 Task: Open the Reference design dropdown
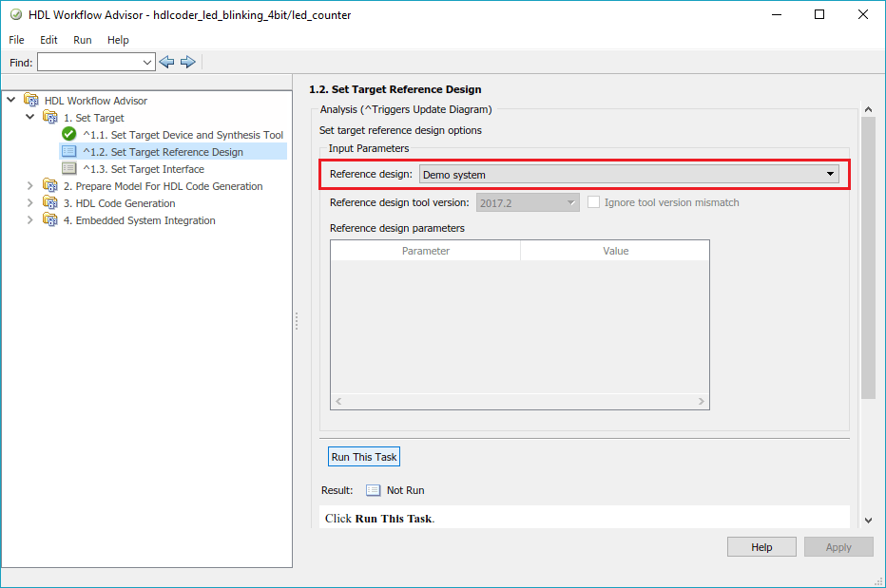830,175
